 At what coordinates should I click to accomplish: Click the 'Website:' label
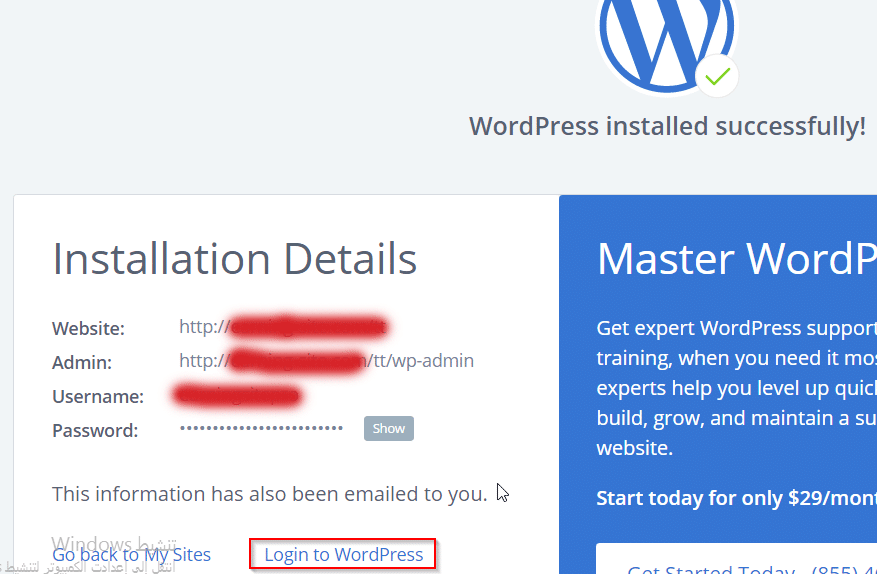(x=88, y=328)
